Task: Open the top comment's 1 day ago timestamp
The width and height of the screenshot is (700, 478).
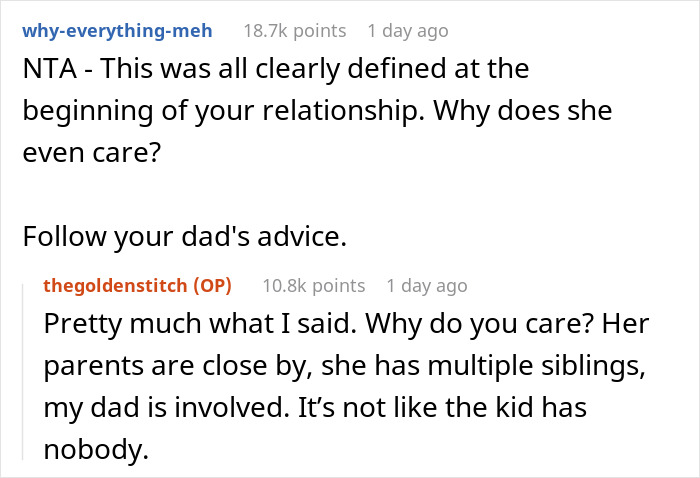Action: tap(408, 31)
